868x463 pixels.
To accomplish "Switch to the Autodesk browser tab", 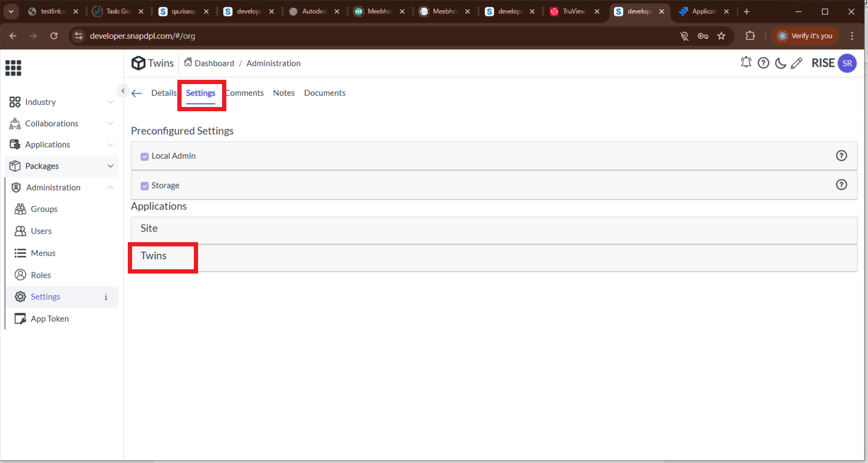I will pos(314,11).
